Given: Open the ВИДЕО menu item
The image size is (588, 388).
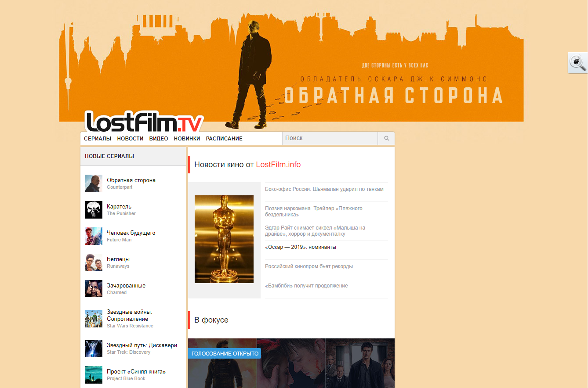Looking at the screenshot, I should [159, 138].
